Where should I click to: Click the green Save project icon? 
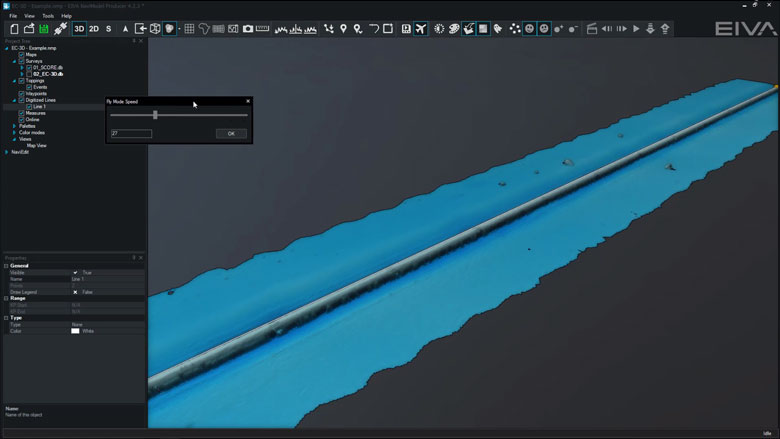pyautogui.click(x=44, y=29)
